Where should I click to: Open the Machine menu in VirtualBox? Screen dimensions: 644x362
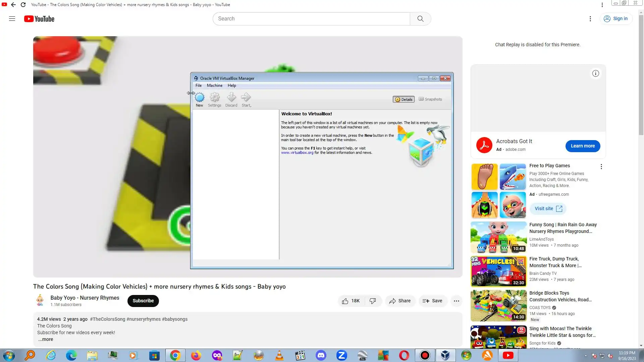(214, 85)
